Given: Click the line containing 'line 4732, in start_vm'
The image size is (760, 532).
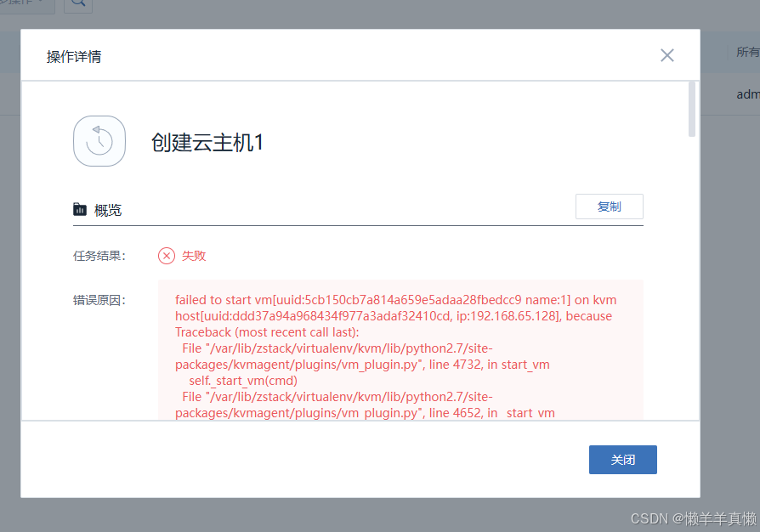Looking at the screenshot, I should 362,365.
